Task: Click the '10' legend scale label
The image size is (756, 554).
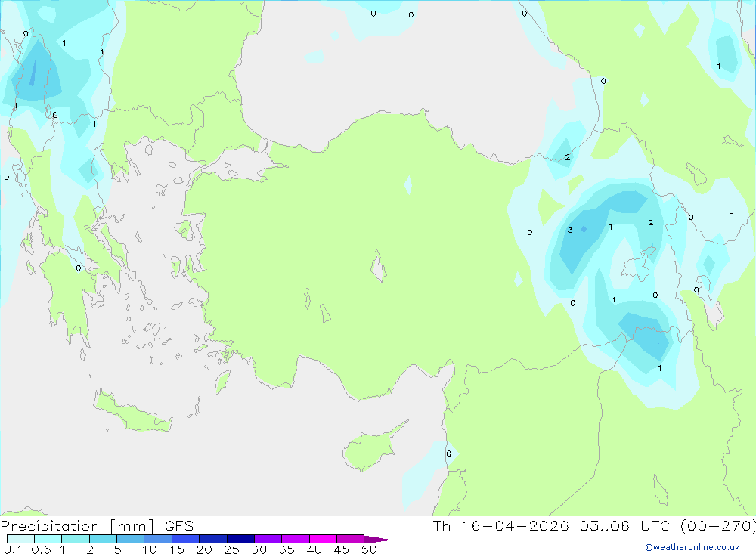Action: (149, 549)
